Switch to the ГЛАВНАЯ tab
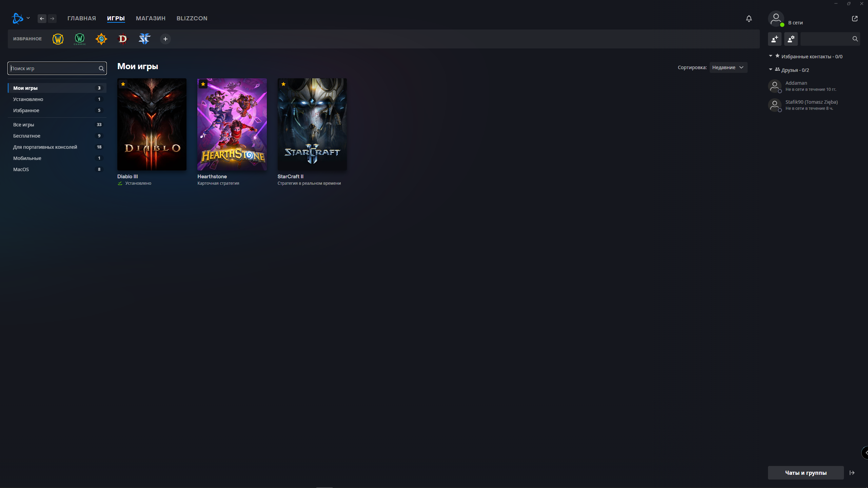The width and height of the screenshot is (868, 488). click(x=82, y=18)
